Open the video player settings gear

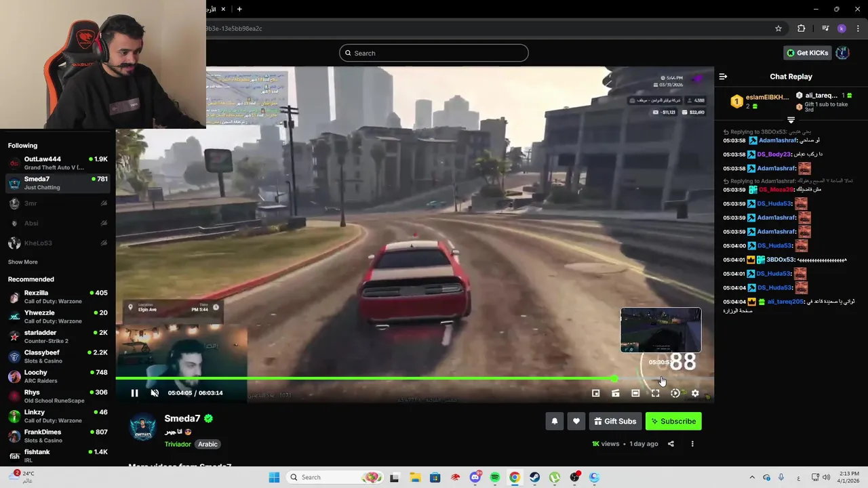695,393
